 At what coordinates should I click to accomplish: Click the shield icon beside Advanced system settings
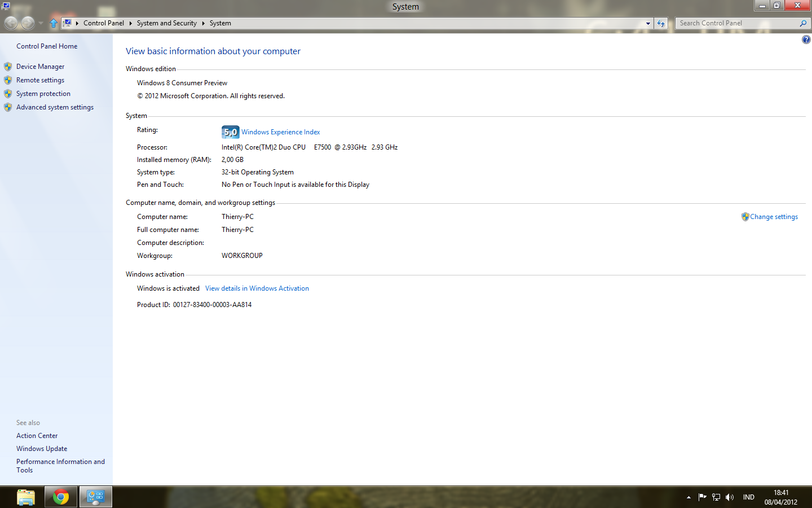tap(8, 107)
